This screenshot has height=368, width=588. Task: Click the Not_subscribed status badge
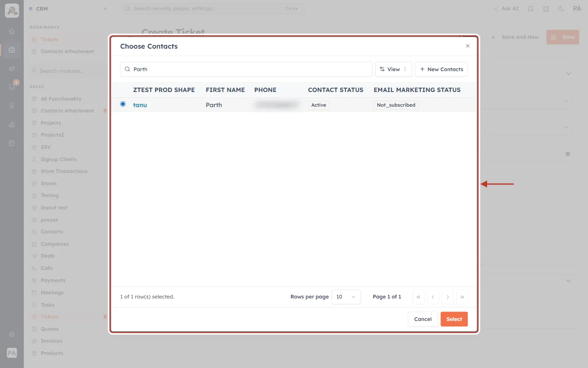click(x=396, y=105)
